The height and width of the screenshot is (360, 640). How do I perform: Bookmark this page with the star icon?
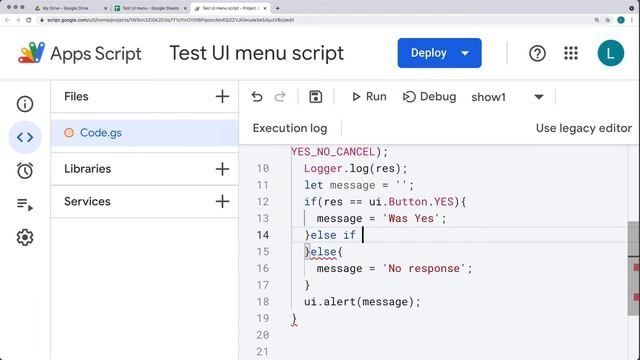607,20
